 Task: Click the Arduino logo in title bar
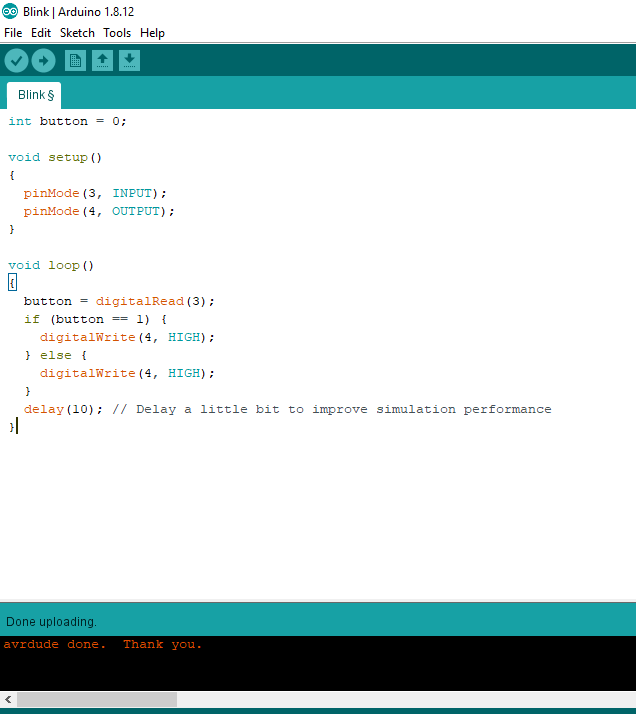pyautogui.click(x=10, y=11)
